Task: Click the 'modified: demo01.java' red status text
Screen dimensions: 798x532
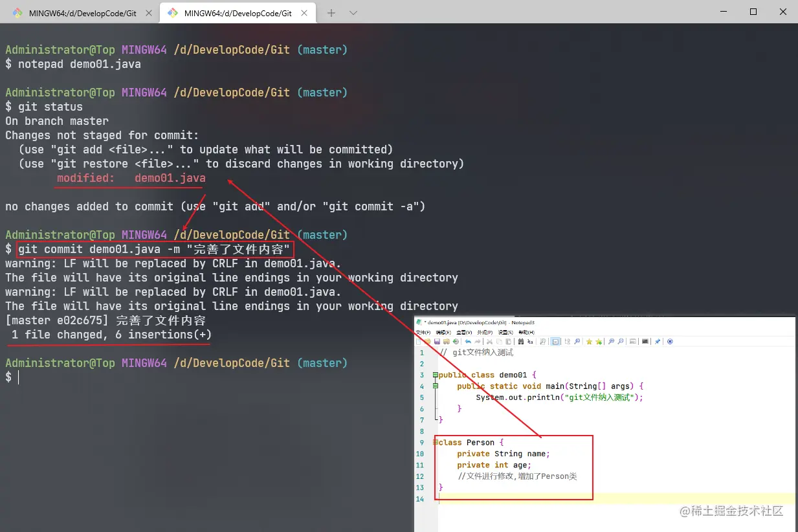Action: pos(131,178)
